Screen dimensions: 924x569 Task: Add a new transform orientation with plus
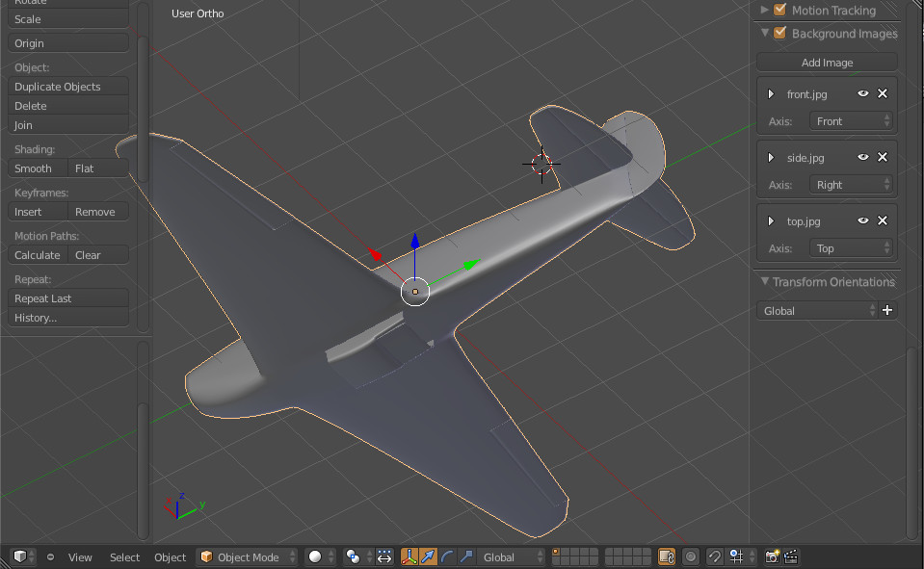(887, 310)
